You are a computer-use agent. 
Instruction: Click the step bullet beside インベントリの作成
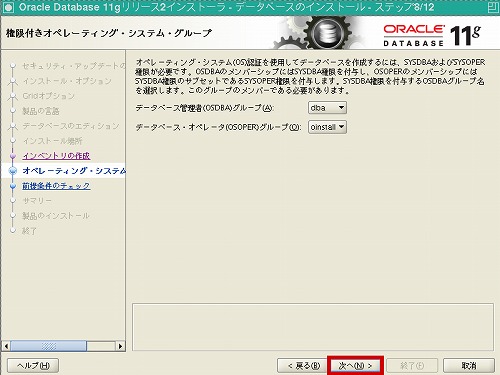pyautogui.click(x=13, y=156)
